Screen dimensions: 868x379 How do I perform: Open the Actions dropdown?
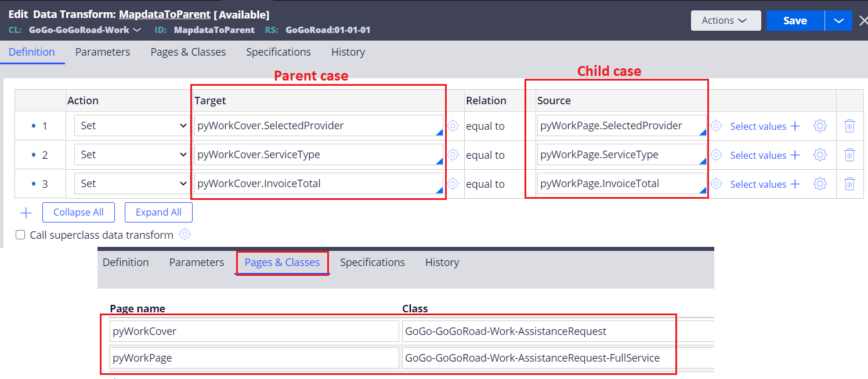coord(725,20)
